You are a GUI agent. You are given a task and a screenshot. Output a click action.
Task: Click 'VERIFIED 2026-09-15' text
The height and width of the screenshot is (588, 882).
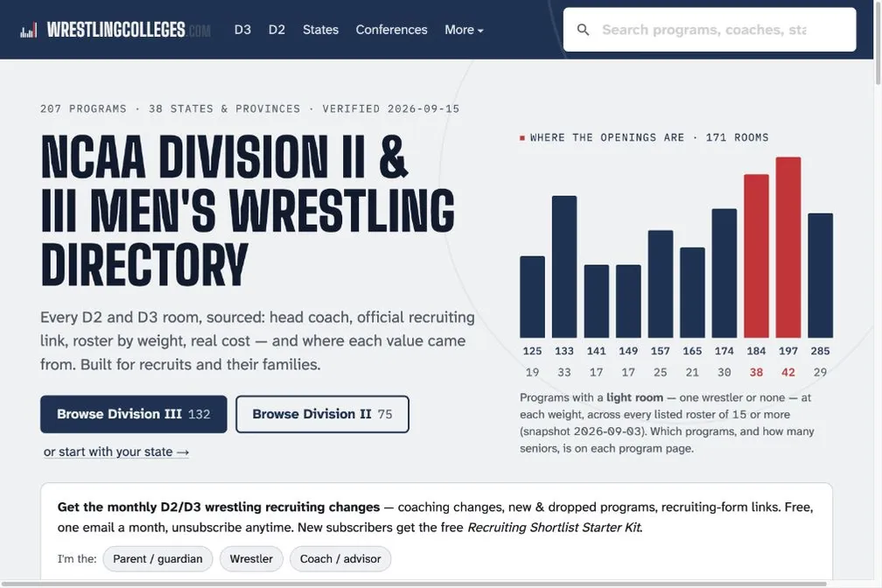coord(391,108)
